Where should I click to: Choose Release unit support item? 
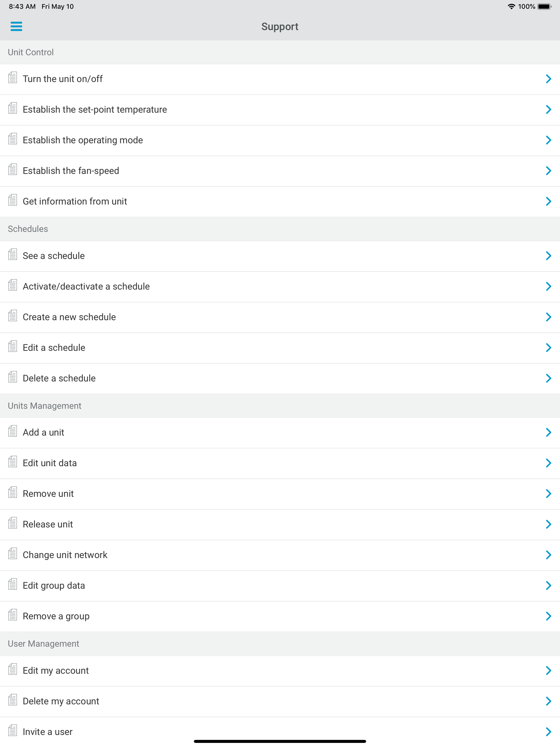tap(280, 525)
